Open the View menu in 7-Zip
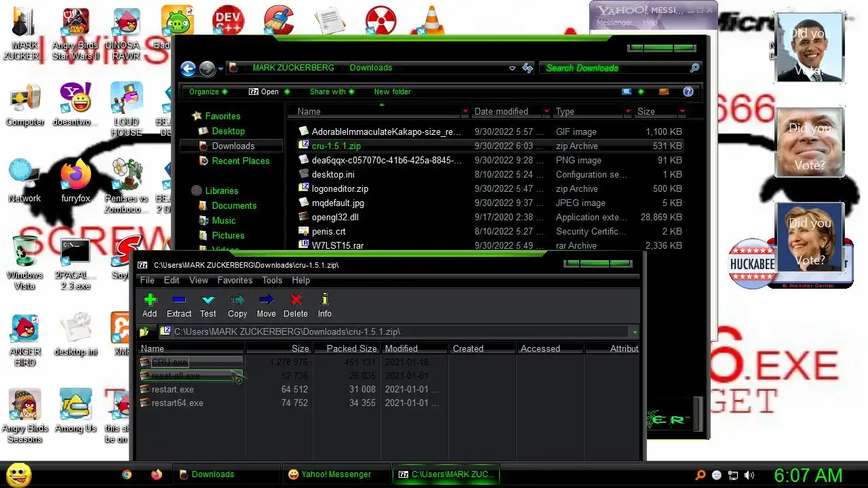This screenshot has width=868, height=488. click(x=199, y=280)
